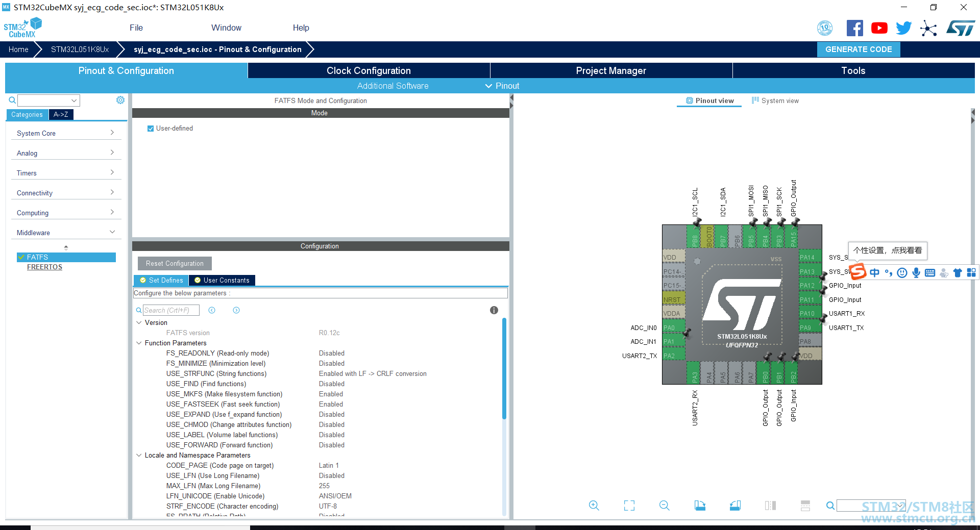The width and height of the screenshot is (980, 530).
Task: Open Sogou voice input microphone
Action: (916, 273)
